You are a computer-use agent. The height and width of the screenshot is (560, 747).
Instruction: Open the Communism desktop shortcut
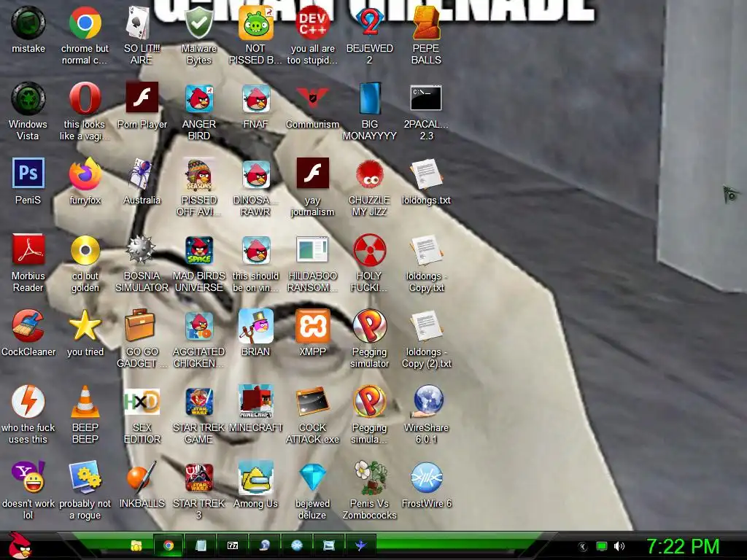[312, 98]
